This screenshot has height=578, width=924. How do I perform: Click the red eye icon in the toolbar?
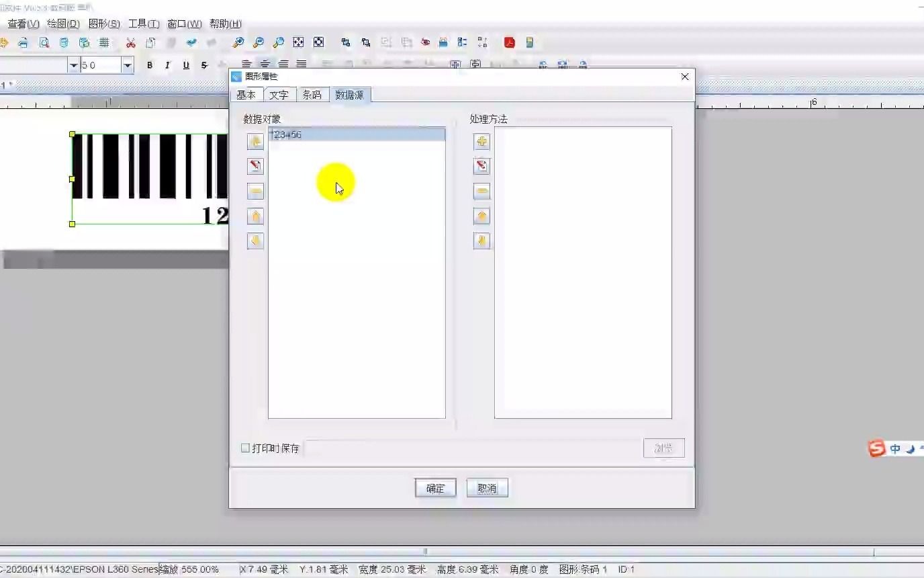425,42
